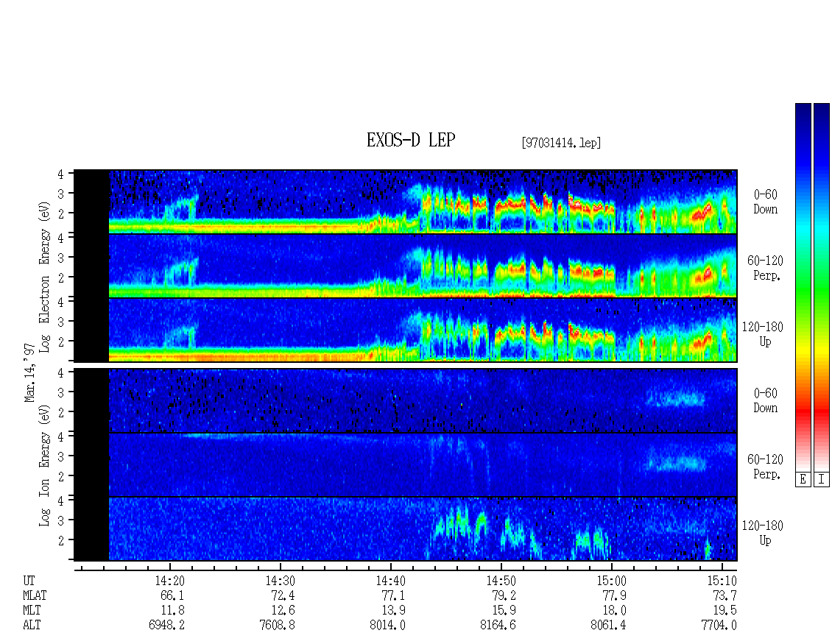
Task: Select the 14:30 UT time label
Action: point(280,581)
